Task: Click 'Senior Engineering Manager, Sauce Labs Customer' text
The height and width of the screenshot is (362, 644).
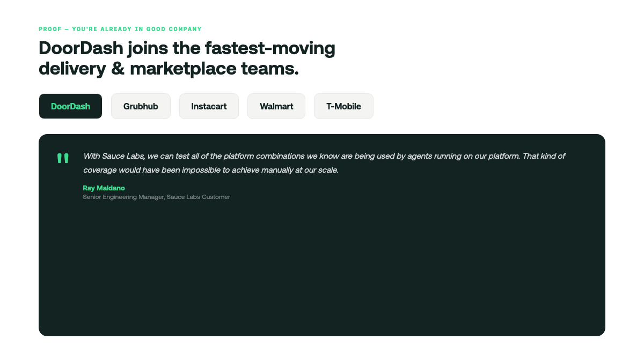Action: point(156,197)
